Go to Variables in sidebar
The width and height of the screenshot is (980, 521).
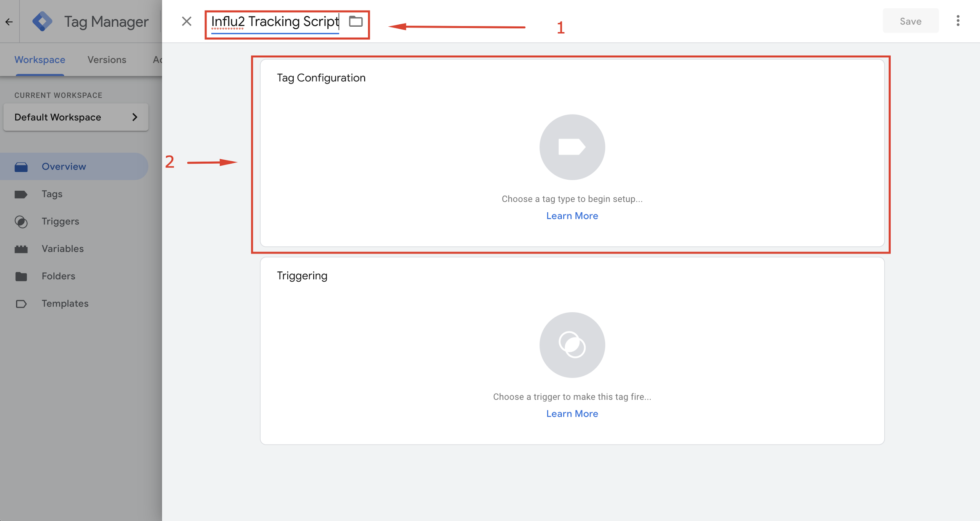(62, 249)
